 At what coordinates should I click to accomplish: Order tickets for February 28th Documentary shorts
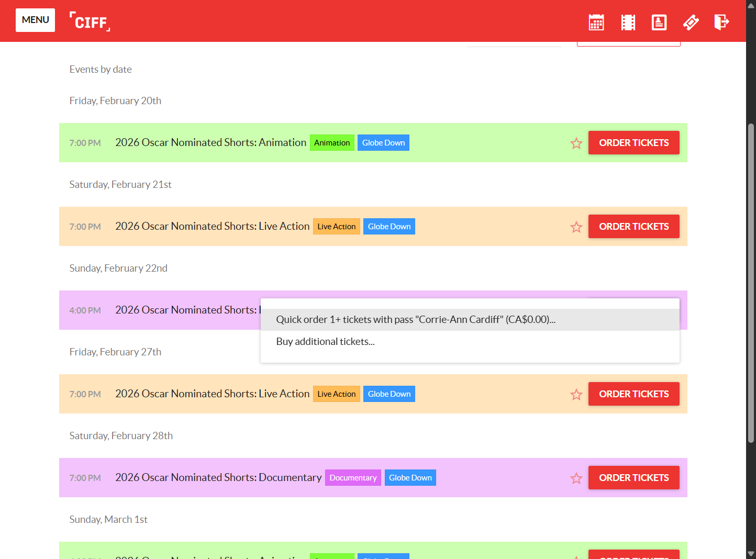click(x=634, y=477)
